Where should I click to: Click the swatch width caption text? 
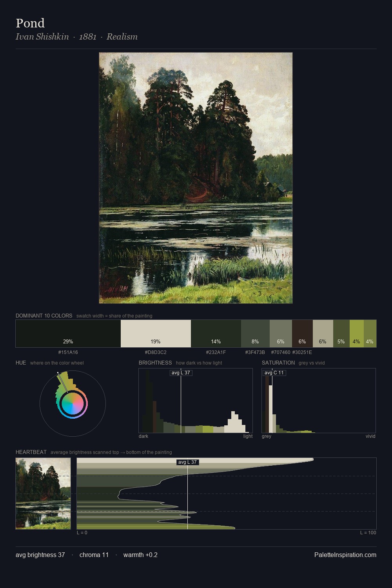click(x=114, y=316)
